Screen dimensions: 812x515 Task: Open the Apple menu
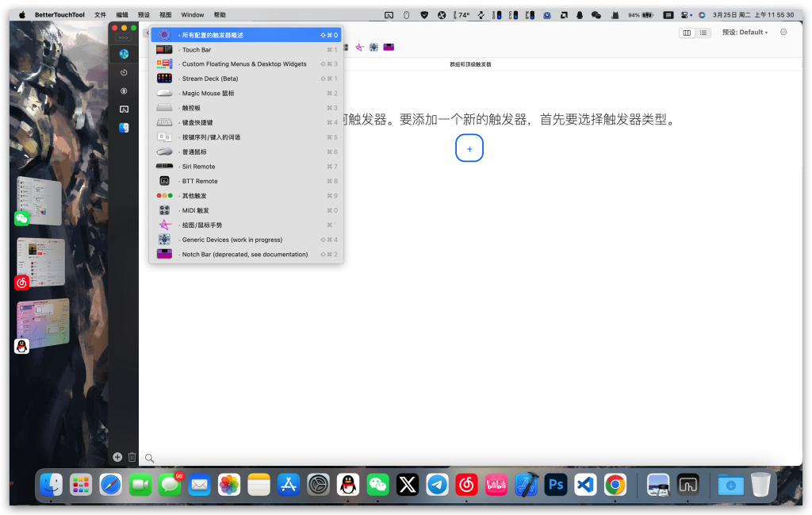pyautogui.click(x=21, y=15)
